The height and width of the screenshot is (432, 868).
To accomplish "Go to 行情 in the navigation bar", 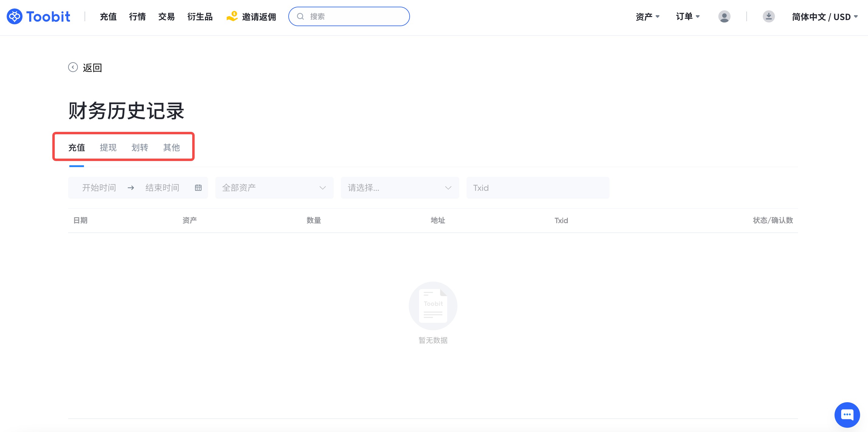I will coord(137,16).
